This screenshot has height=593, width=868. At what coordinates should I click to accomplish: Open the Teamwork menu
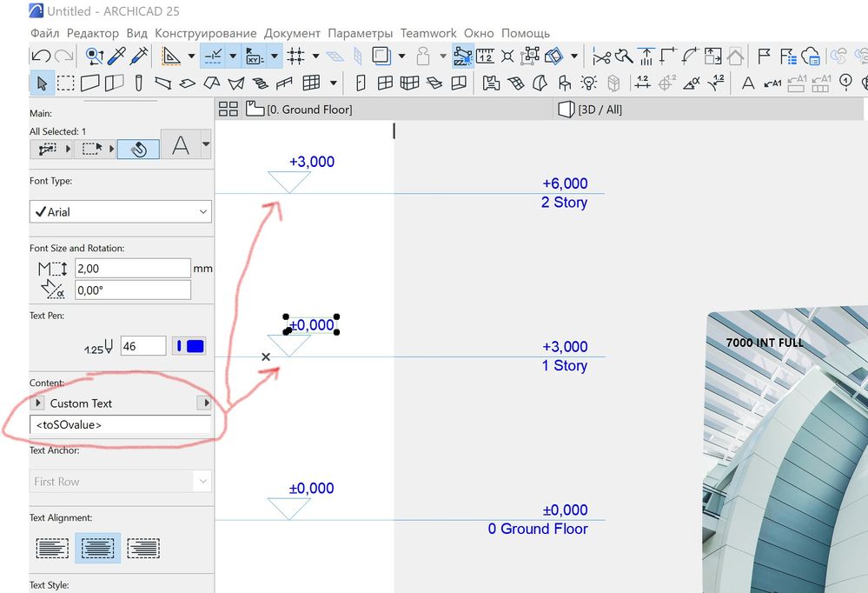tap(428, 33)
